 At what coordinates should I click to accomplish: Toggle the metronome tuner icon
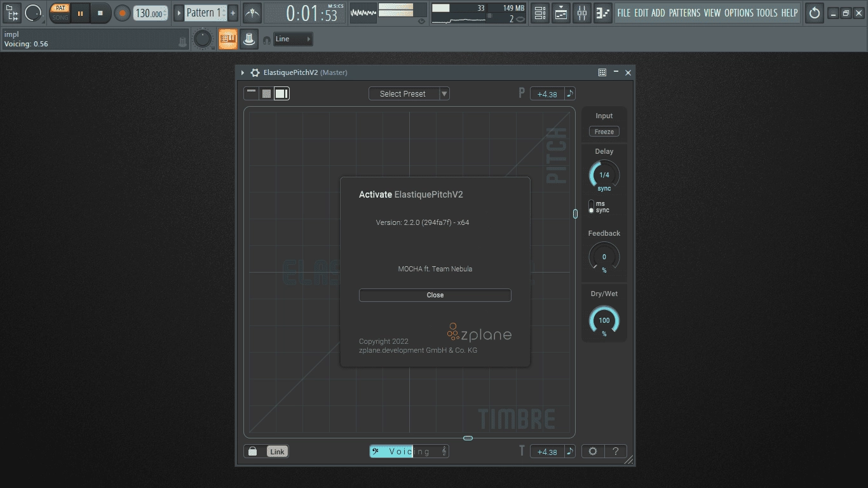click(x=252, y=13)
